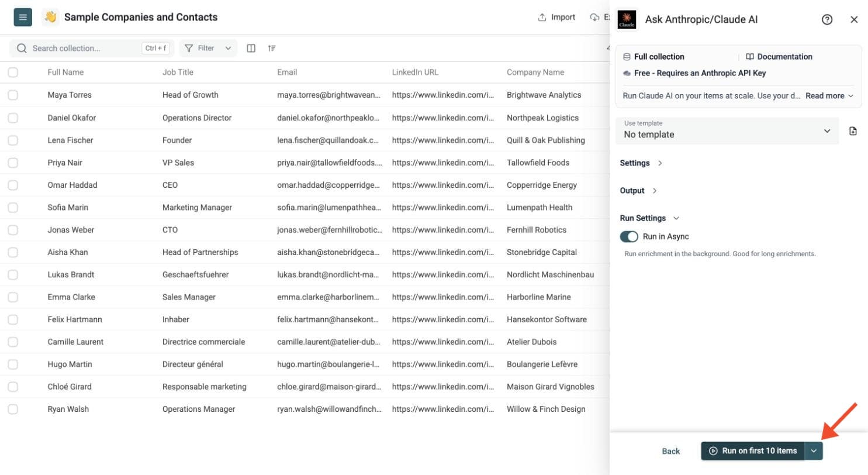Click Sofia Marin's email cell
This screenshot has width=868, height=475.
[330, 208]
